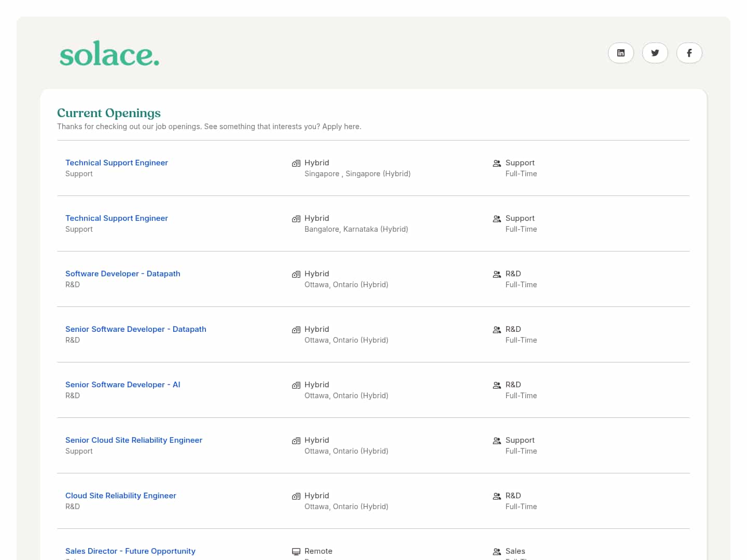The height and width of the screenshot is (560, 747).
Task: Open Solace's LinkedIn page
Action: click(620, 52)
